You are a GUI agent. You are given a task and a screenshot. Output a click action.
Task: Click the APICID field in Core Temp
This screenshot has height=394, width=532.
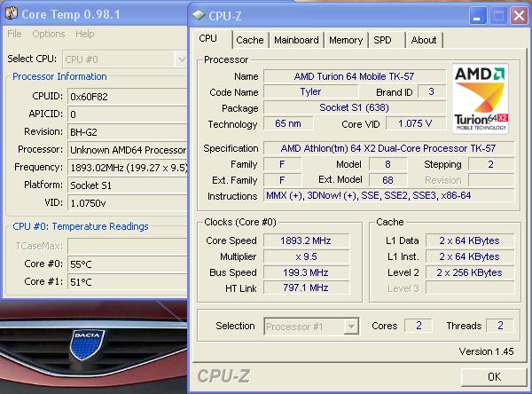128,114
